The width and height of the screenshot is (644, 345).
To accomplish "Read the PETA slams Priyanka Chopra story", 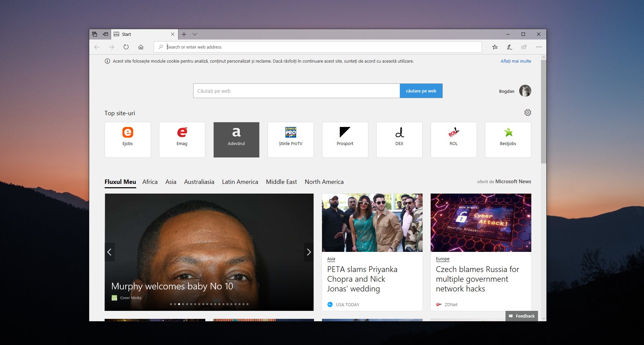I will 363,279.
